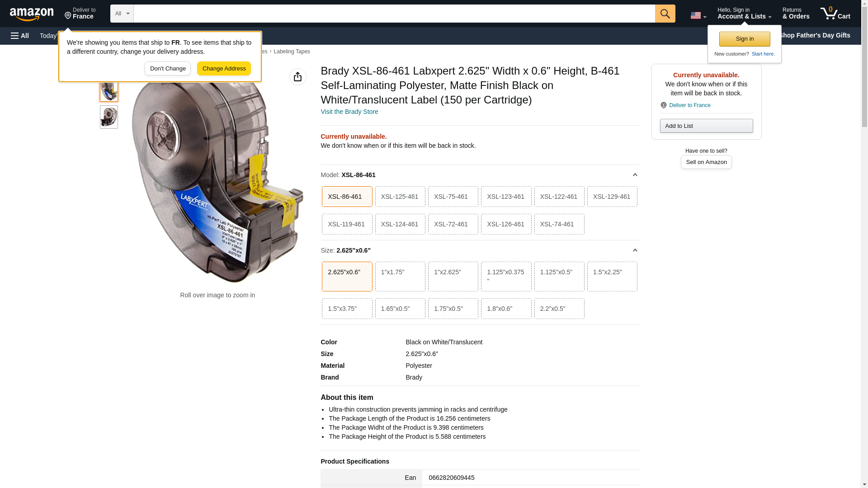Open the search category All dropdown
This screenshot has width=868, height=488.
pos(122,14)
